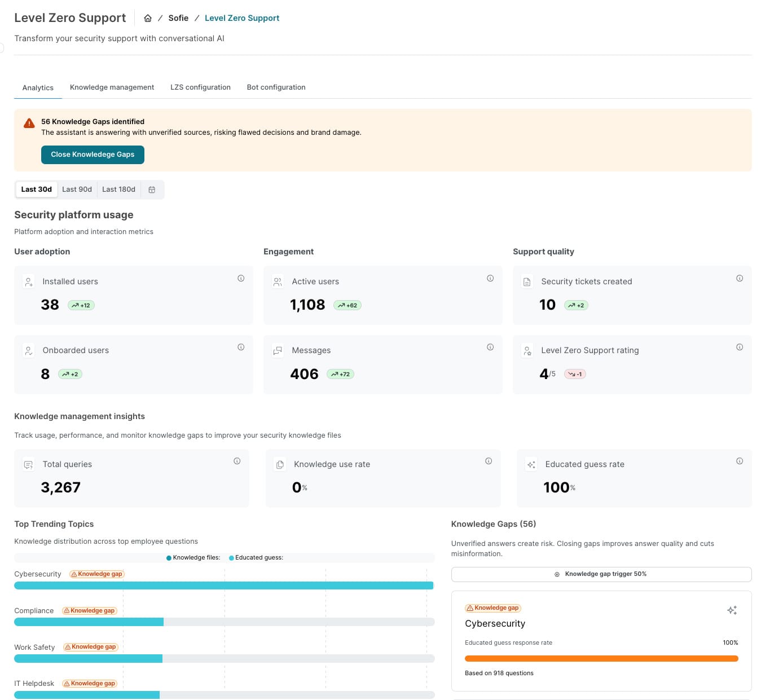Show info for Educated guess rate
This screenshot has height=700, width=761.
click(x=740, y=461)
